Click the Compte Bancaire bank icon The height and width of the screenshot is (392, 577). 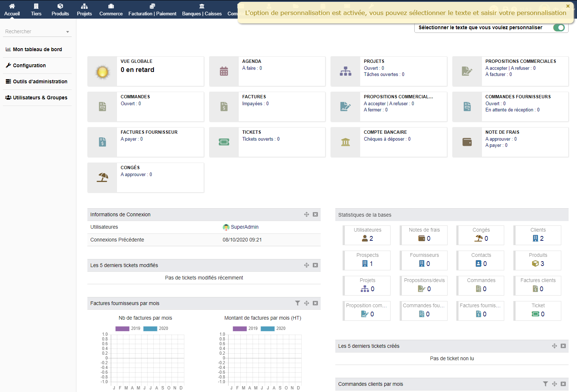345,142
